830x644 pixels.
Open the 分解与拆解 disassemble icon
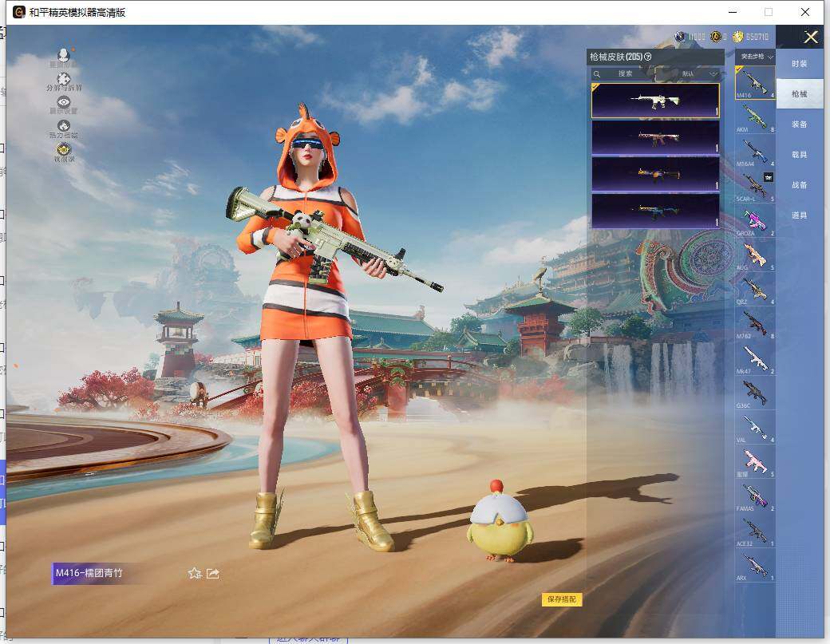coord(64,79)
